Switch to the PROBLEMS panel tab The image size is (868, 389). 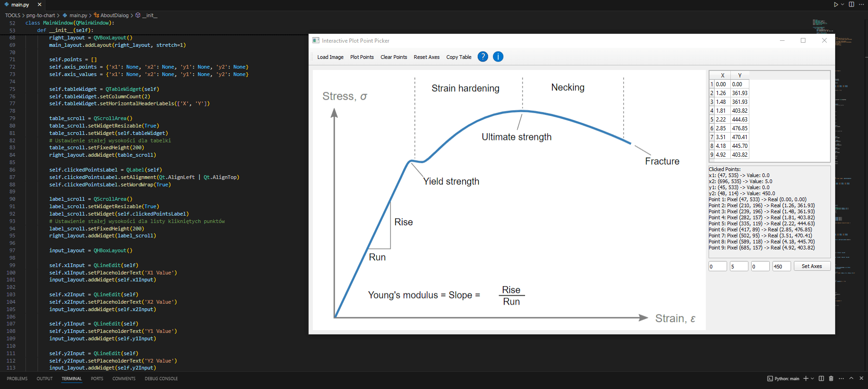click(x=17, y=379)
